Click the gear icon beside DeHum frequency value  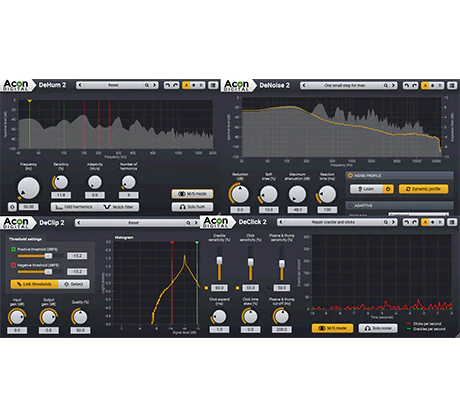click(12, 207)
